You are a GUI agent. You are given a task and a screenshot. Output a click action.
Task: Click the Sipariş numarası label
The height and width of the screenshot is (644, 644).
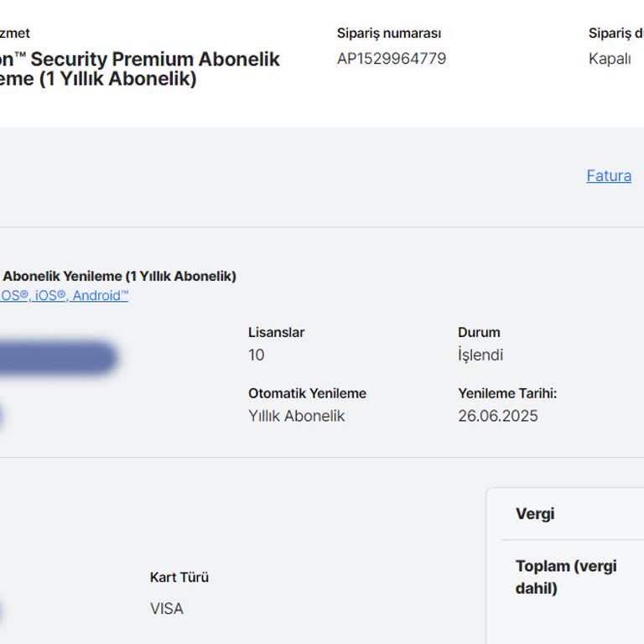click(388, 34)
